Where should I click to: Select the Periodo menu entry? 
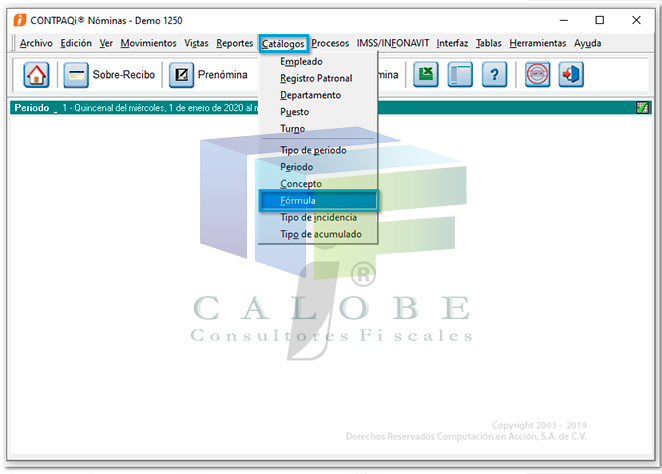tap(318, 167)
